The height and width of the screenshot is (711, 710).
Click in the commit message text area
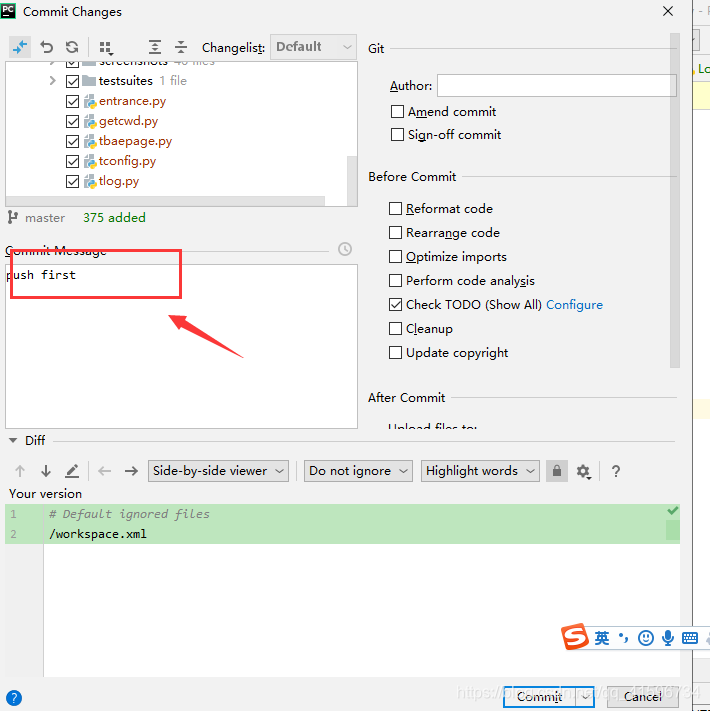[181, 347]
